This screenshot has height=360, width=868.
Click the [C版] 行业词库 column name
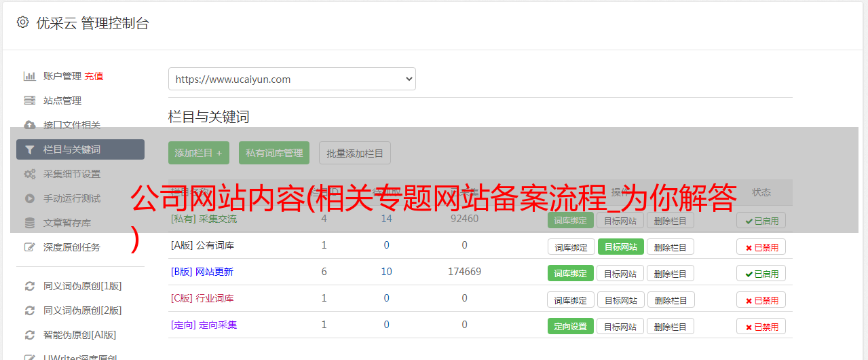[x=202, y=298]
